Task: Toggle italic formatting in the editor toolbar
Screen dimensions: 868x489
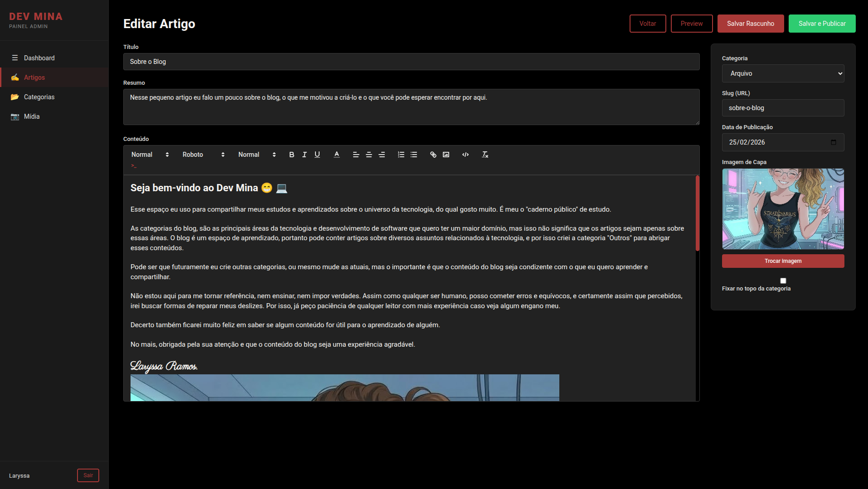Action: coord(305,155)
